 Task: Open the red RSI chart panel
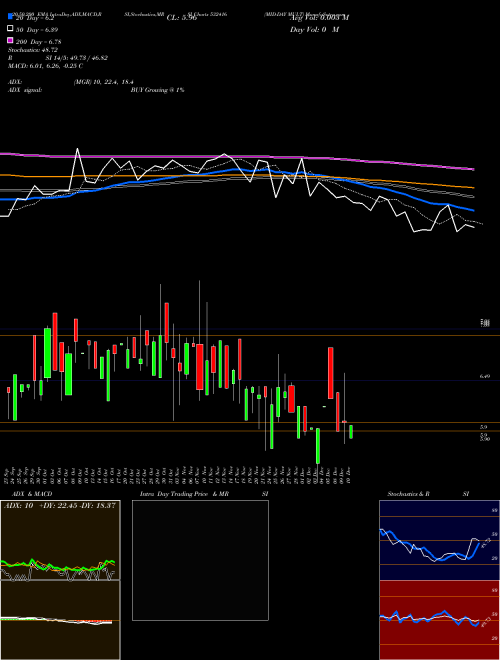(439, 620)
